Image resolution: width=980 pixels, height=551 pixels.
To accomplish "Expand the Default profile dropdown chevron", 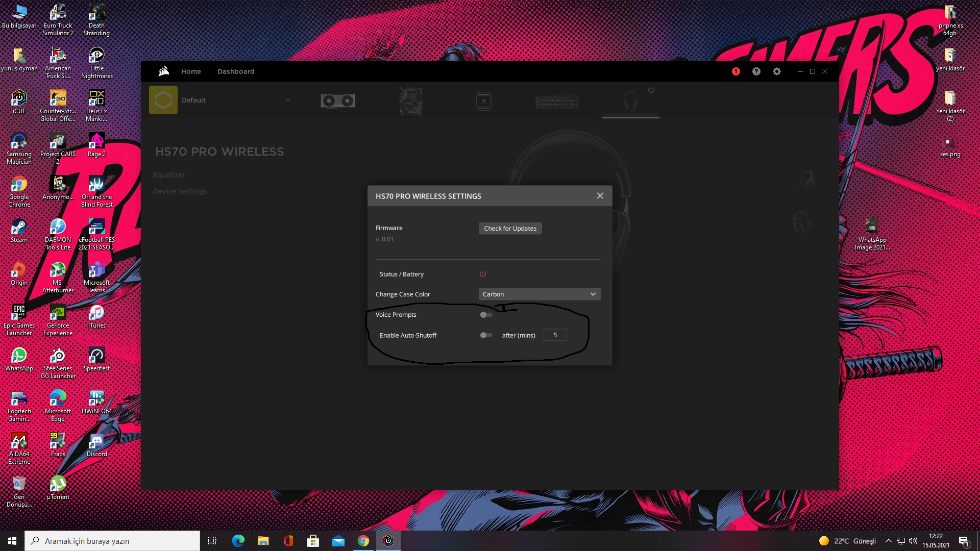I will click(x=288, y=100).
